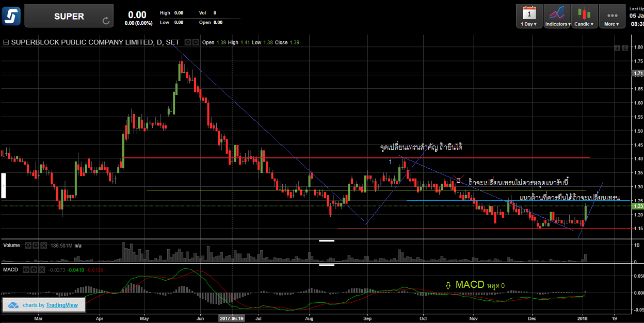Click the pane divider handle above Volume
644x323 pixels.
tap(327, 240)
